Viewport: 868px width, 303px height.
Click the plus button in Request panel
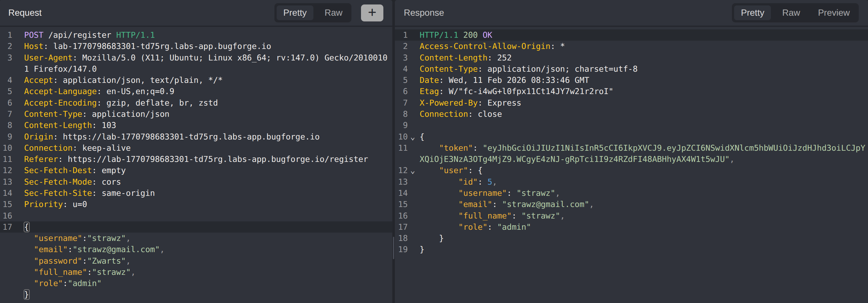(x=372, y=13)
